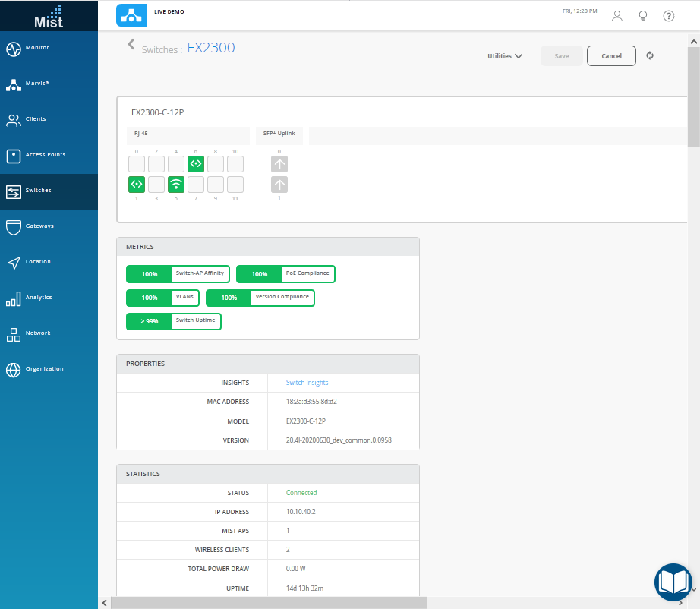Select green RJ-45 port 6

pyautogui.click(x=196, y=163)
